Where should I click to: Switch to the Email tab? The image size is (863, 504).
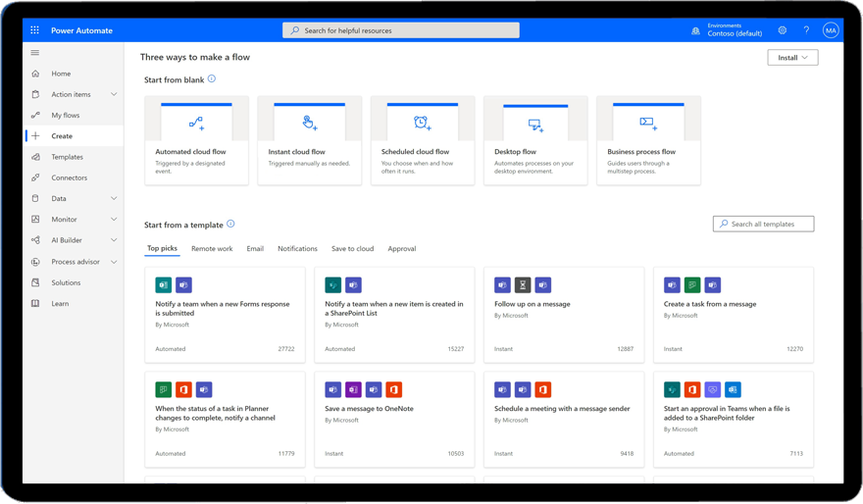click(x=255, y=249)
